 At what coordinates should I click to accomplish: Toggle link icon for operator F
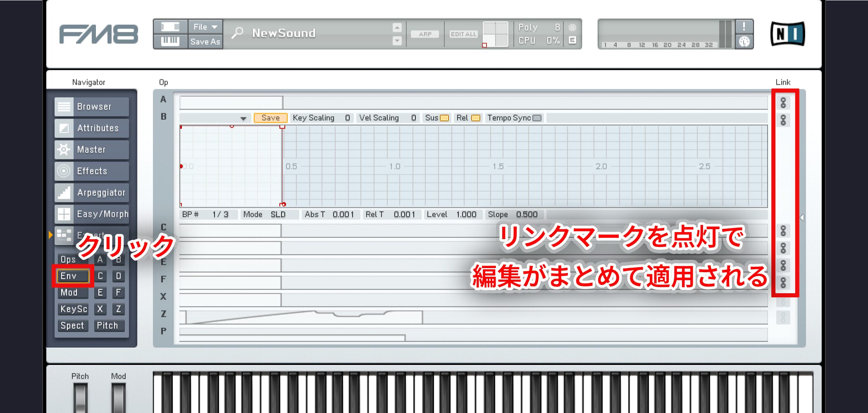click(x=783, y=282)
